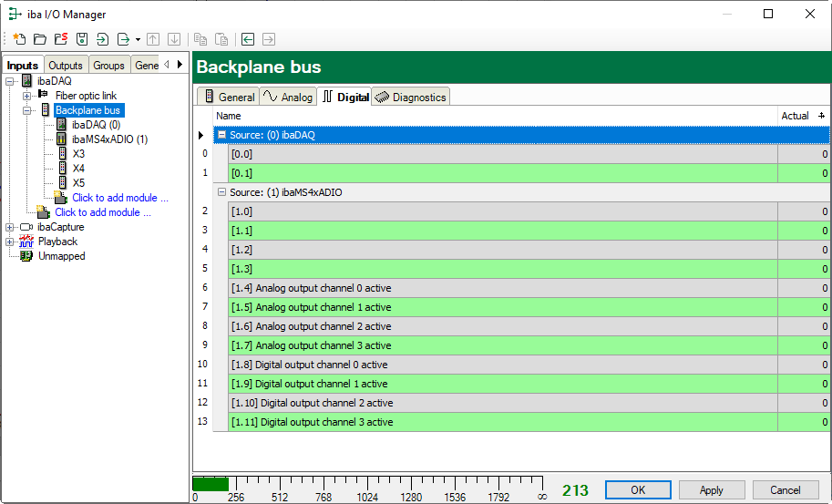The height and width of the screenshot is (504, 832).
Task: Click the Save disk toolbar icon
Action: point(82,39)
